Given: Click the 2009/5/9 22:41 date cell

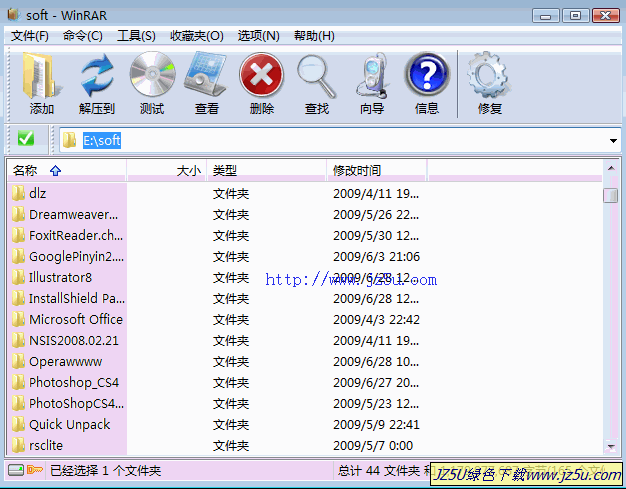Looking at the screenshot, I should point(376,424).
